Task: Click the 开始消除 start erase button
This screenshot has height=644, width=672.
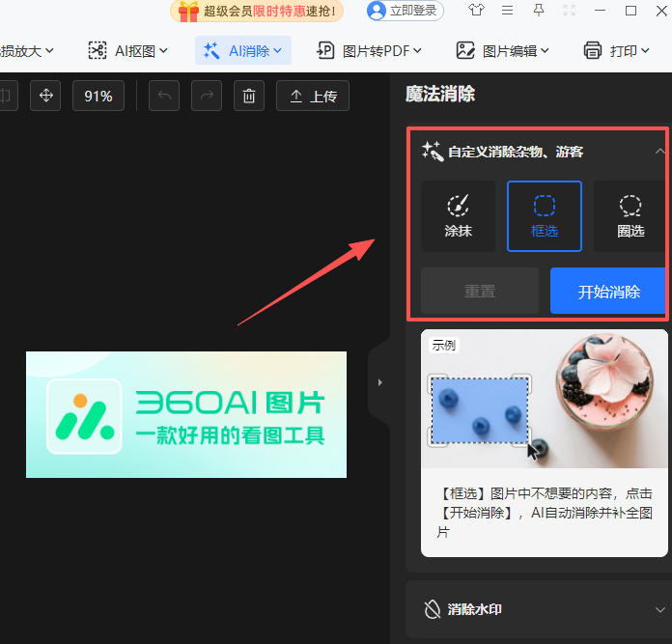Action: 607,291
